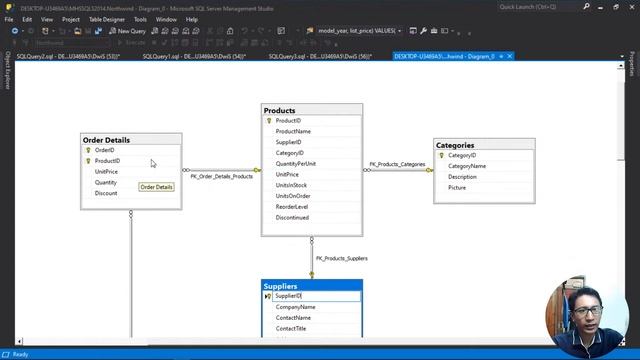The height and width of the screenshot is (360, 640).
Task: Click the navigate Back circular arrow icon
Action: point(15,31)
